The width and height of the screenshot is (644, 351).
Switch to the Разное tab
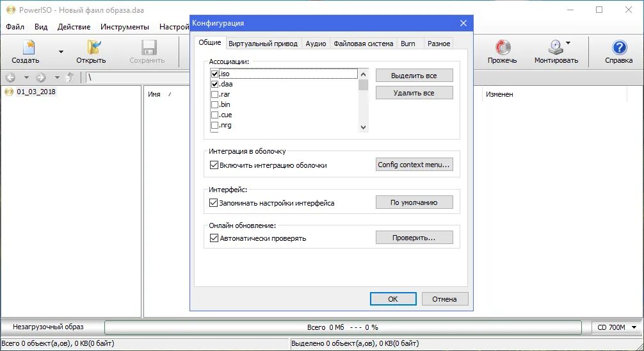click(439, 44)
